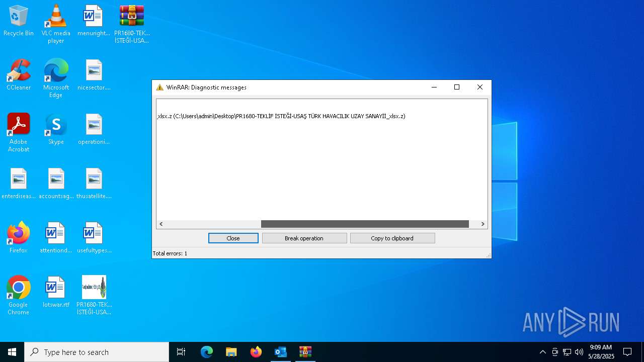
Task: Open Microsoft Edge desktop shortcut
Action: [x=56, y=78]
